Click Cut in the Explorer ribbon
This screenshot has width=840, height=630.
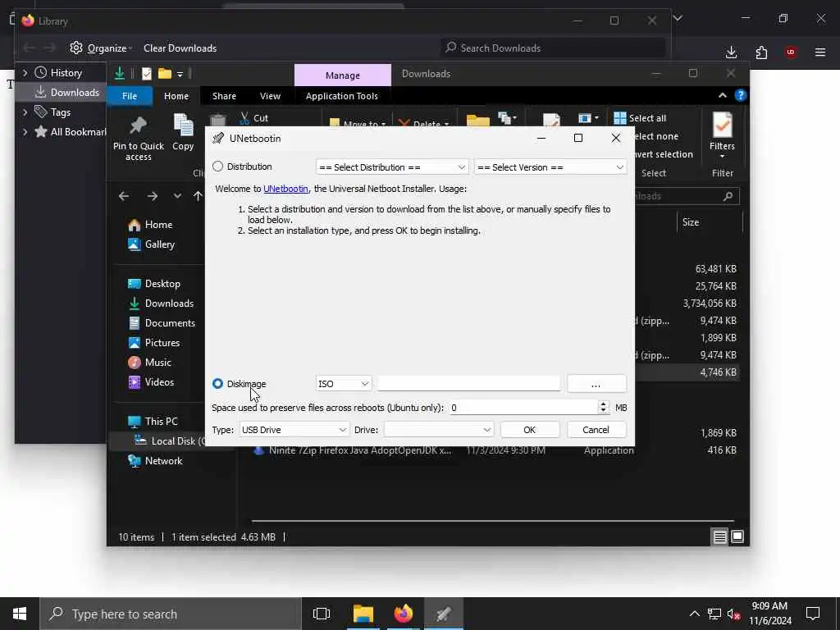point(254,118)
